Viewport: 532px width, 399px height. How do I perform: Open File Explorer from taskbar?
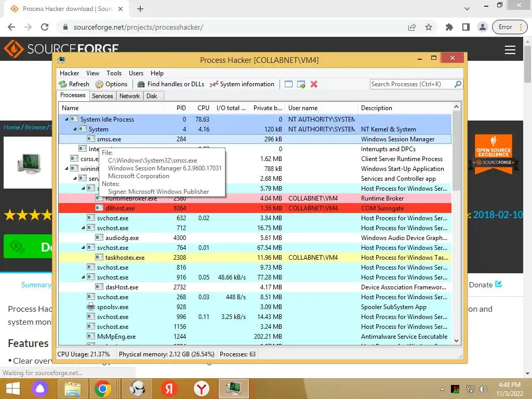tap(73, 389)
